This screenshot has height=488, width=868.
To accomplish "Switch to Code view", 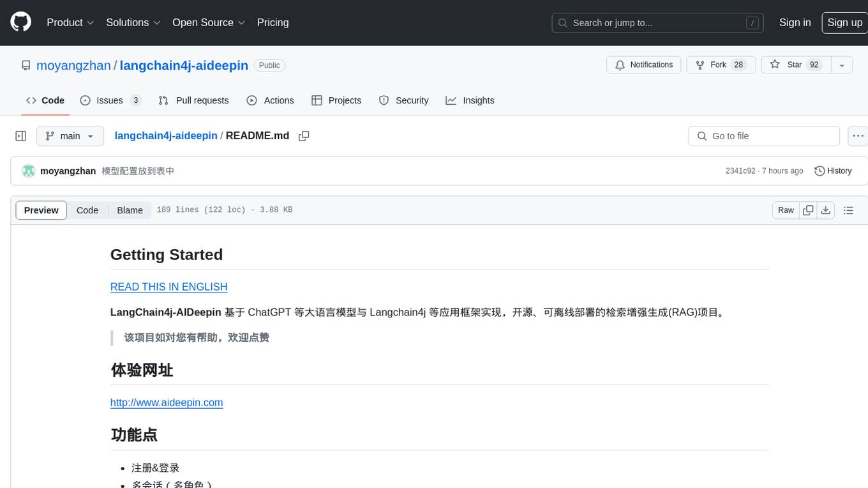I will (87, 210).
